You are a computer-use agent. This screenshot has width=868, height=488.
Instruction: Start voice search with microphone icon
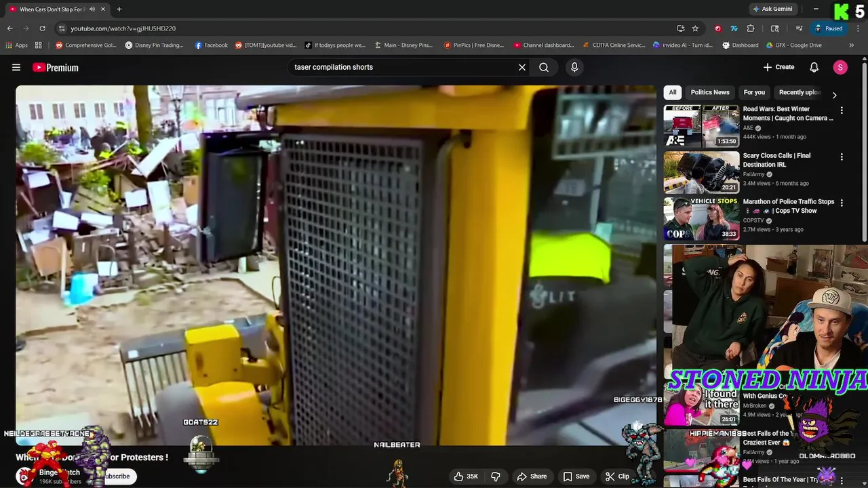tap(574, 67)
